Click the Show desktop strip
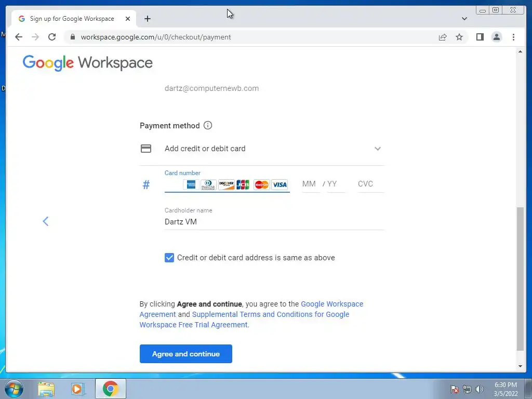 [x=528, y=389]
